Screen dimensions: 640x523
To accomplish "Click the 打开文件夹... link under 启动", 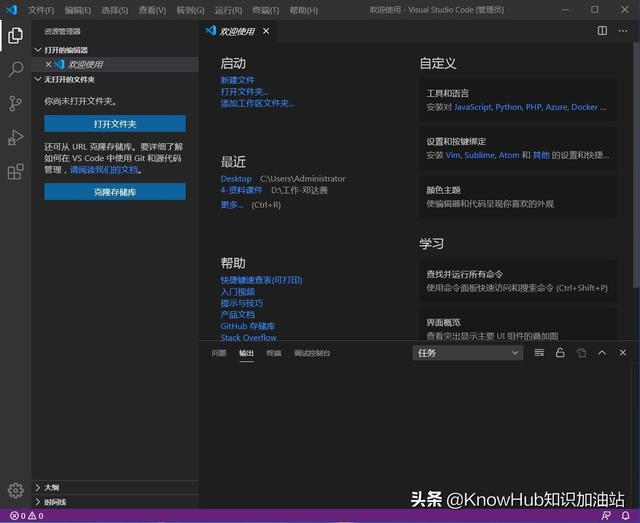I will 244,91.
